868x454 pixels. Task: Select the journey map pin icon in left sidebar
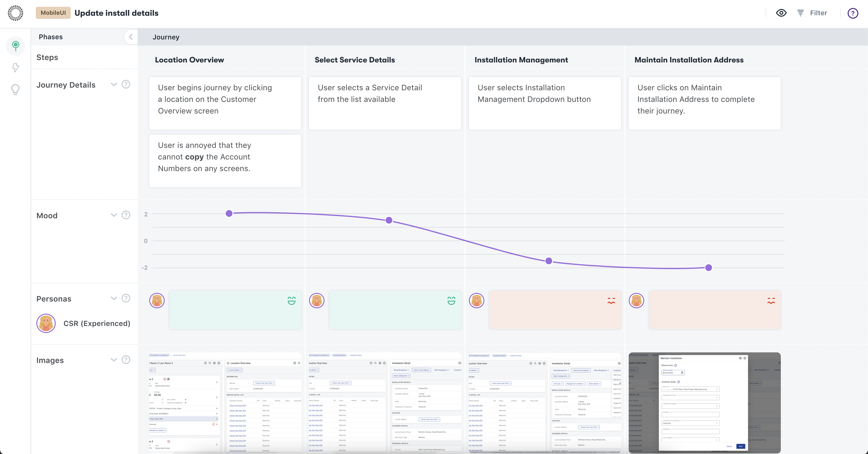point(15,46)
